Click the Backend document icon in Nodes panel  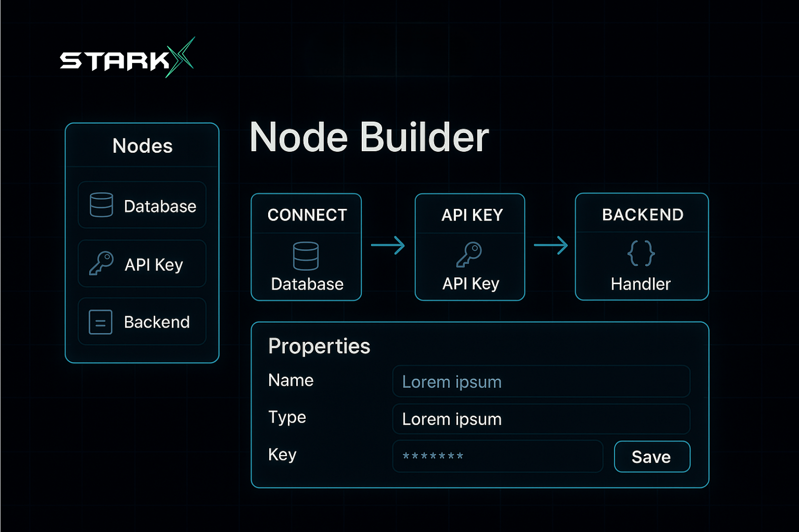coord(101,322)
